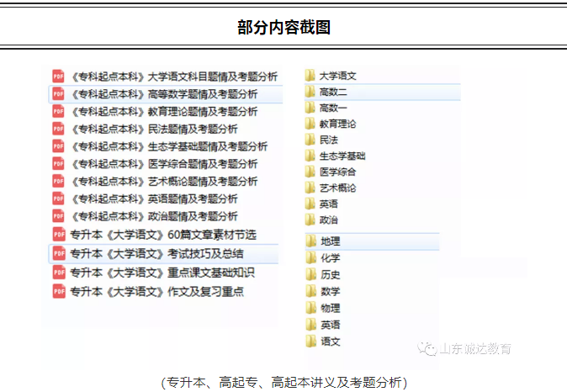Click caption 专升本、高起专、高起本讲义及考题分析
The width and height of the screenshot is (567, 392).
point(283,382)
